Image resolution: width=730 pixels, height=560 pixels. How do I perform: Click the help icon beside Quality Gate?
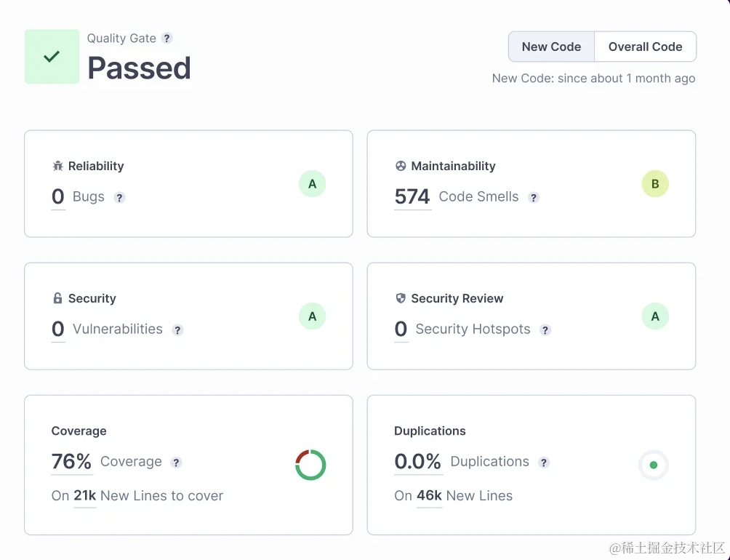pyautogui.click(x=167, y=39)
